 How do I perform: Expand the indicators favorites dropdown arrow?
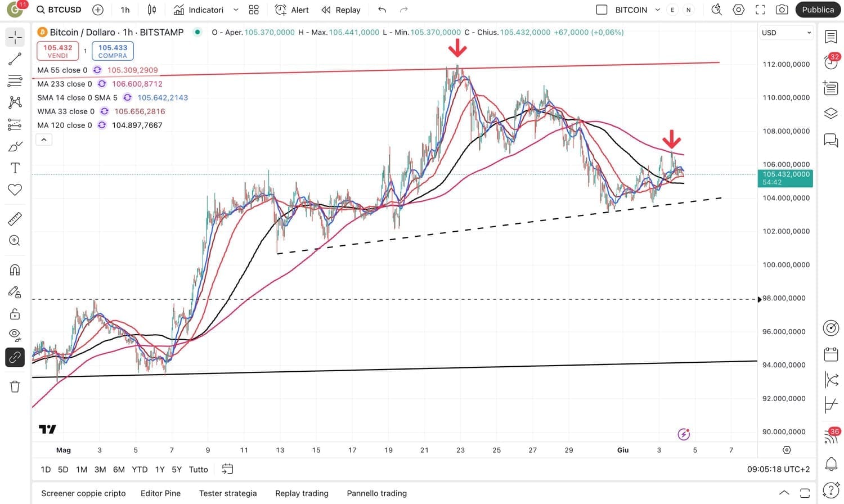coord(236,10)
